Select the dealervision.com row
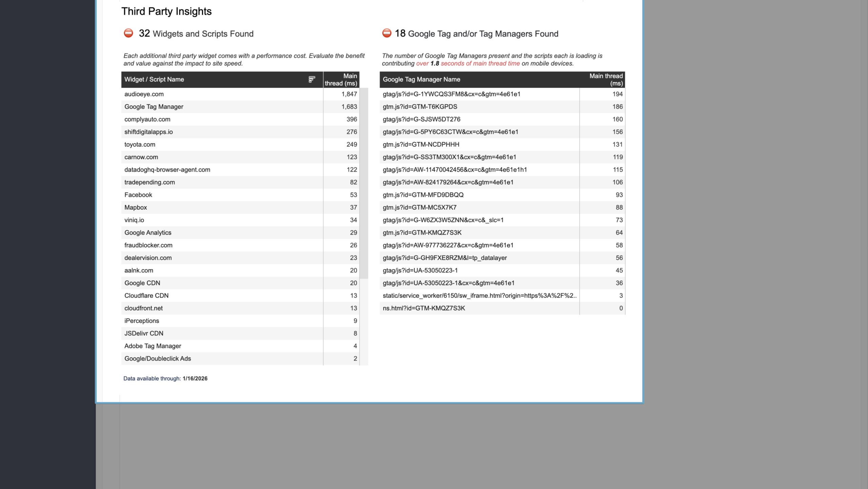This screenshot has height=489, width=868. coord(240,258)
